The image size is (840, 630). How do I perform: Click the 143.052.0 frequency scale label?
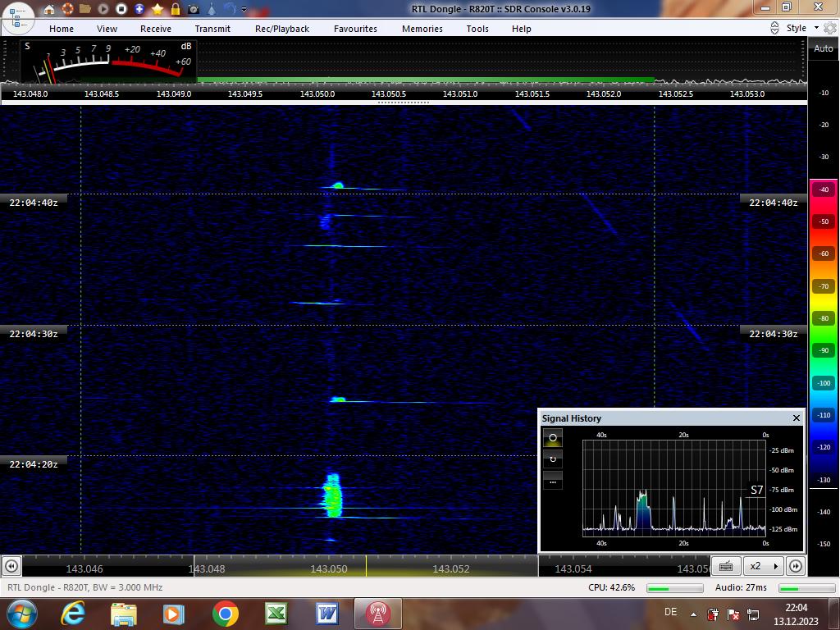click(x=604, y=94)
